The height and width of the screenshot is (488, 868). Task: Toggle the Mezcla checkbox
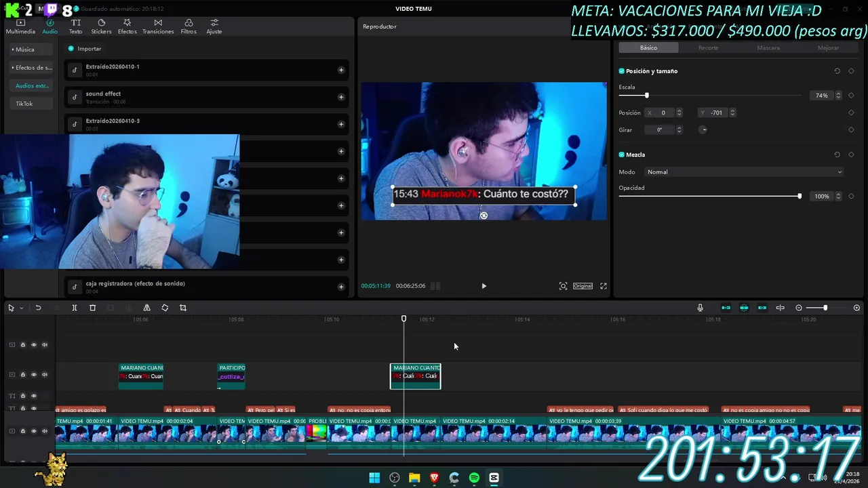621,155
